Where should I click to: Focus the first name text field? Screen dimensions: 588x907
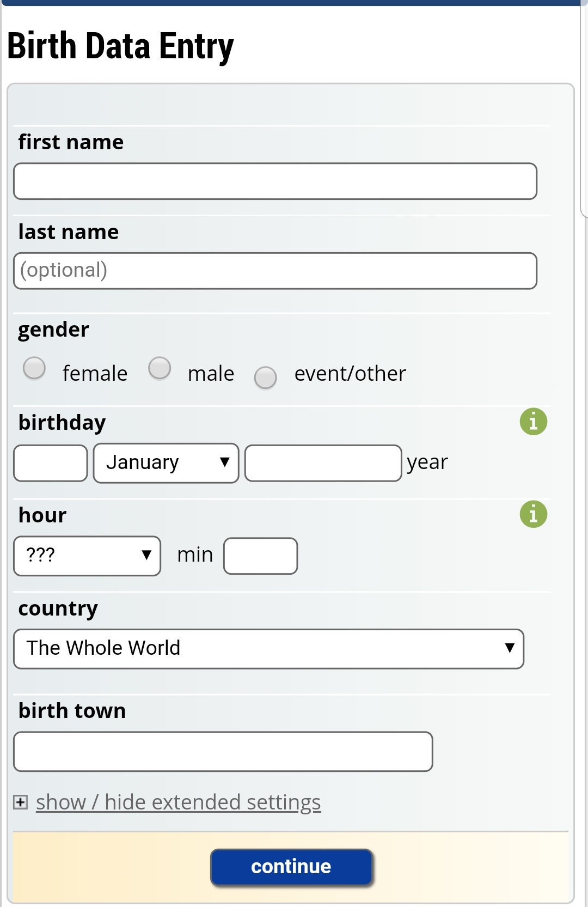point(275,181)
